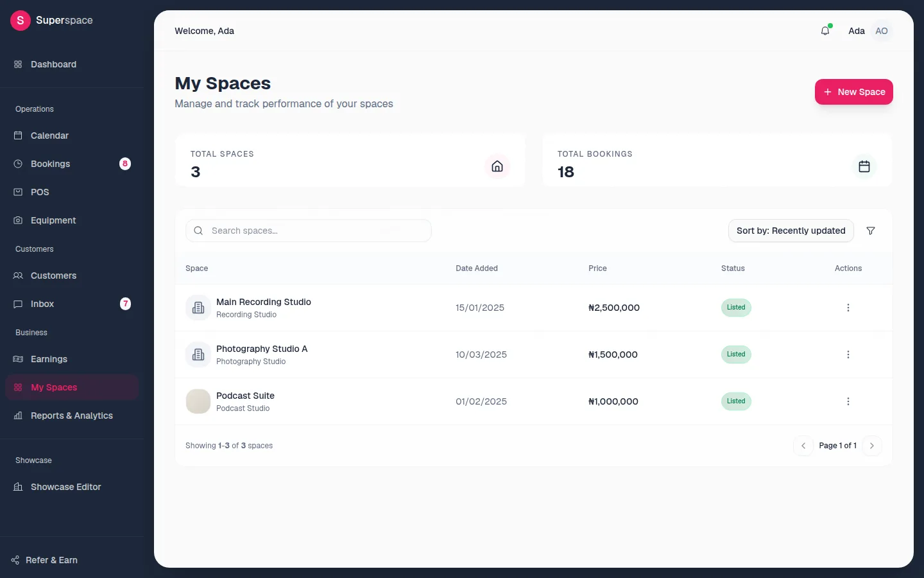This screenshot has width=924, height=578.
Task: Open the filter funnel icon
Action: [871, 231]
